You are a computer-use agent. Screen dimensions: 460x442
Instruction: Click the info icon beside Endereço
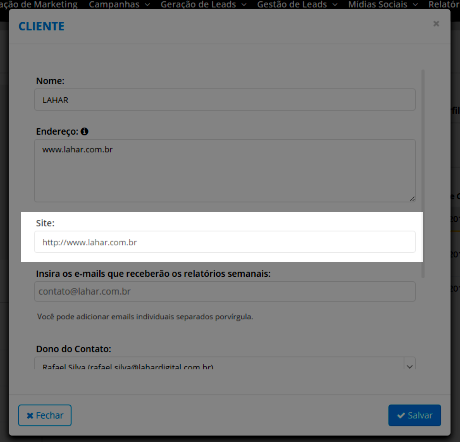85,131
